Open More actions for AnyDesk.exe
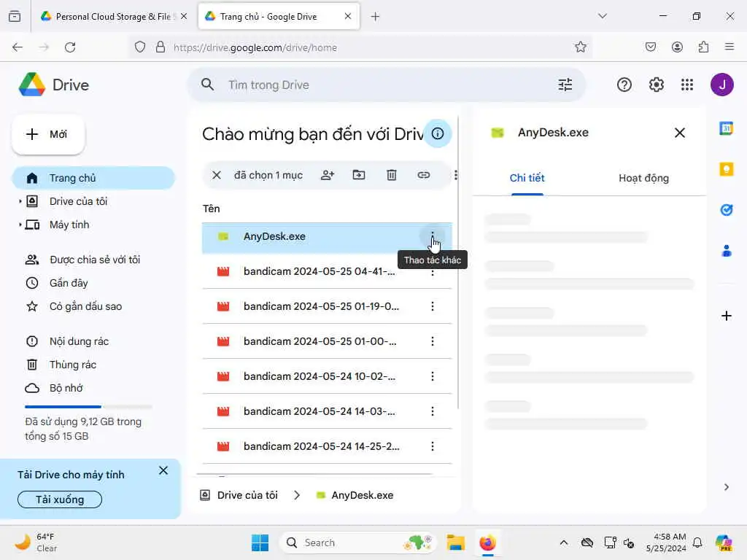 [432, 236]
